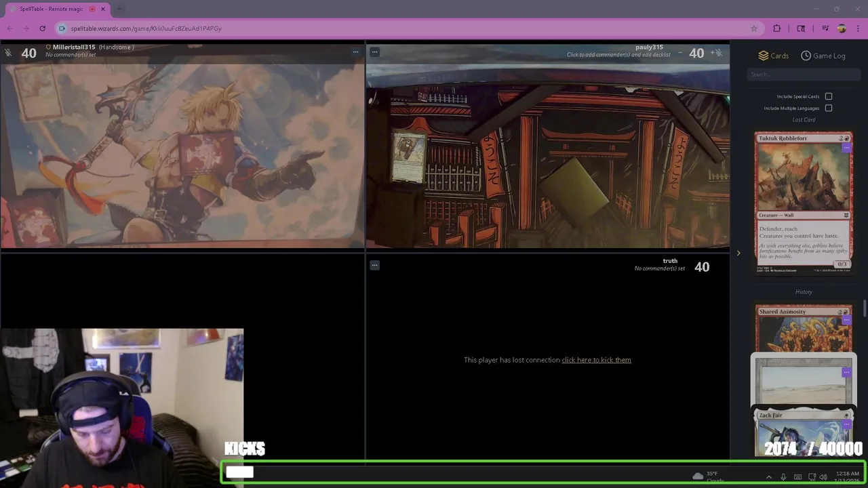Click the spelltable.wizards.com address bar
The image size is (868, 488).
tap(407, 28)
